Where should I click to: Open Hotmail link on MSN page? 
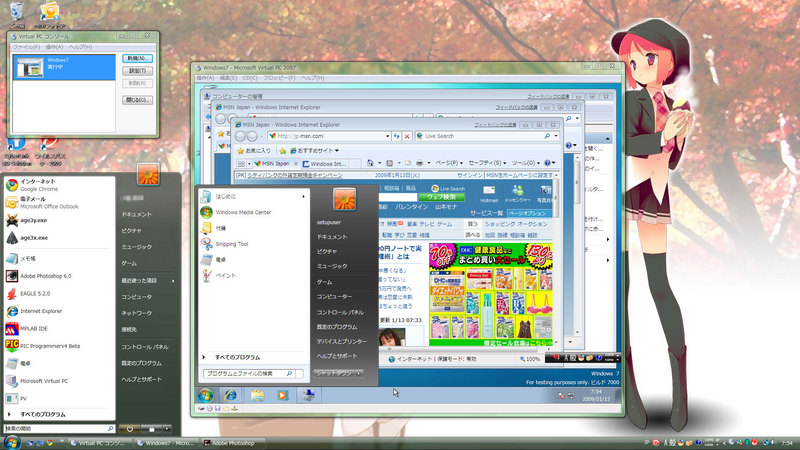489,194
